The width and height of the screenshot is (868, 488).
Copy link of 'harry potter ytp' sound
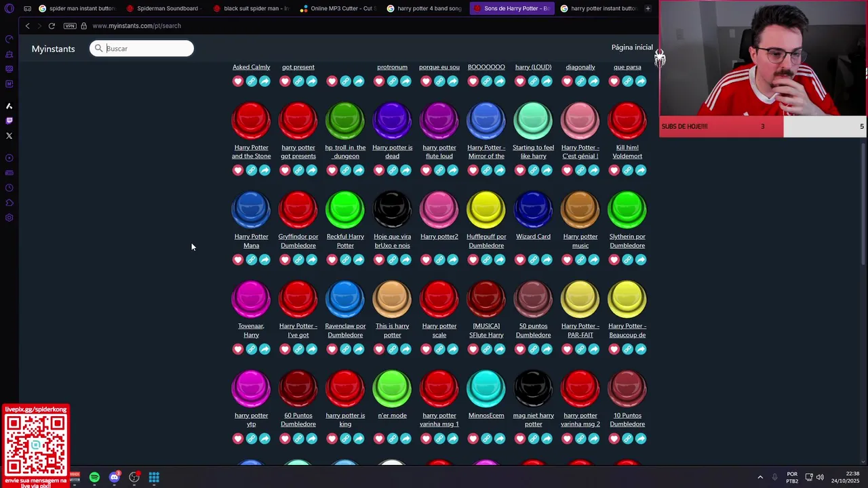[x=251, y=439]
